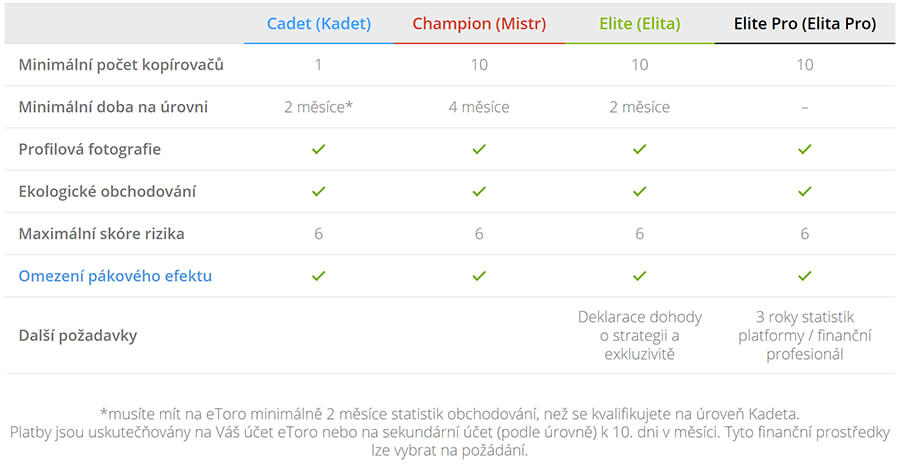The height and width of the screenshot is (469, 900).
Task: Click the Maximální skóre rizika row label
Action: 102,234
